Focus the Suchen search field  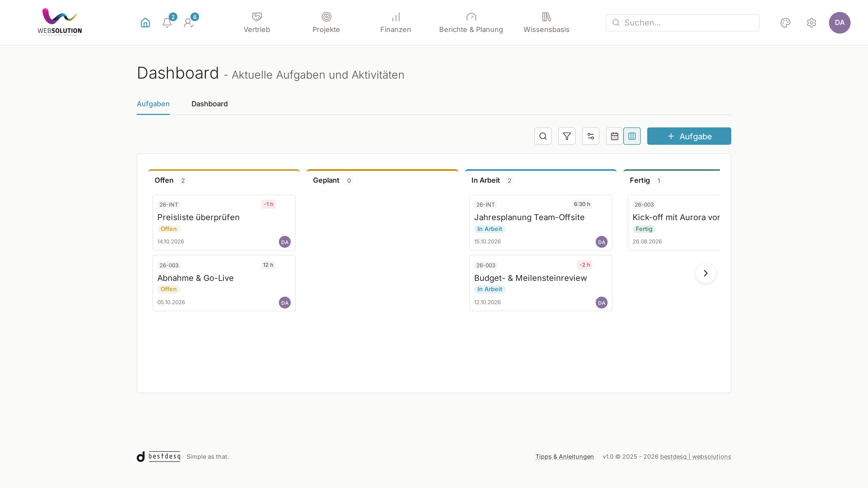682,23
